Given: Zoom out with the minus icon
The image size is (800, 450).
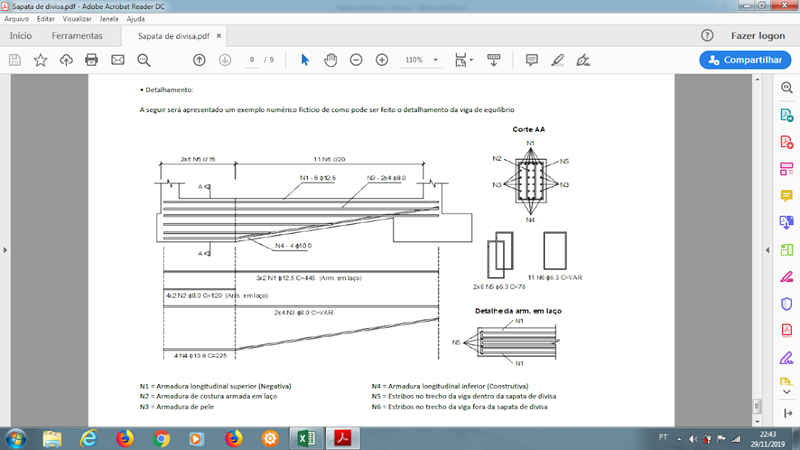Looking at the screenshot, I should [356, 60].
